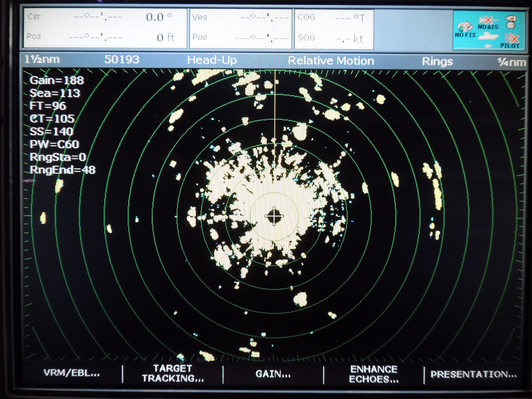The height and width of the screenshot is (399, 532).
Task: Open the VRM/EBL... softkey menu
Action: pos(72,373)
